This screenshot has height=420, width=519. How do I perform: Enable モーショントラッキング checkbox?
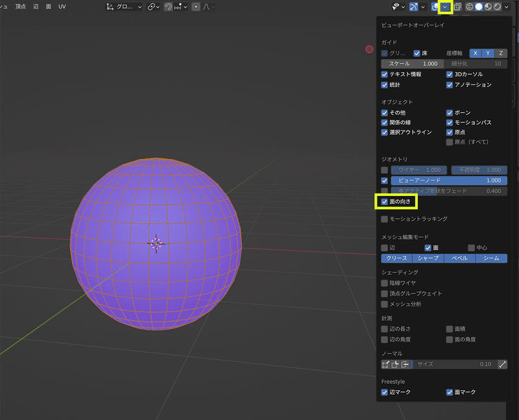pyautogui.click(x=384, y=219)
